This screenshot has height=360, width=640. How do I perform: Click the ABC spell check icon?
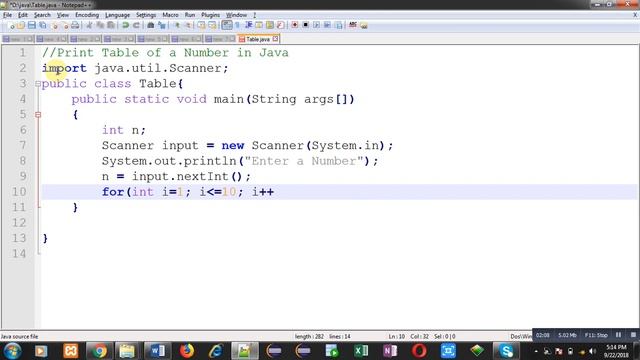353,25
